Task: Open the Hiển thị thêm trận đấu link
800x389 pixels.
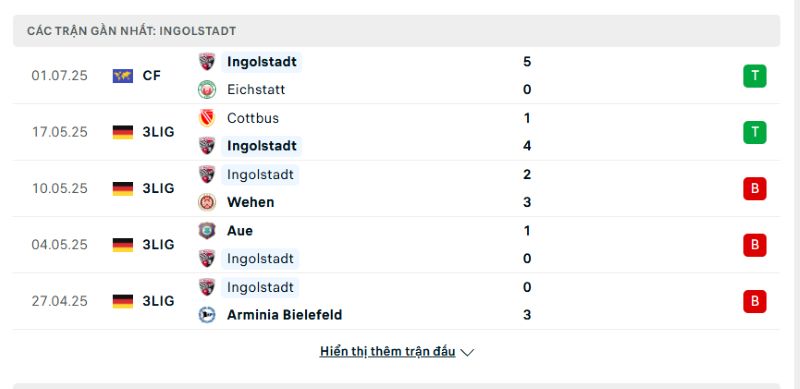Action: coord(388,352)
